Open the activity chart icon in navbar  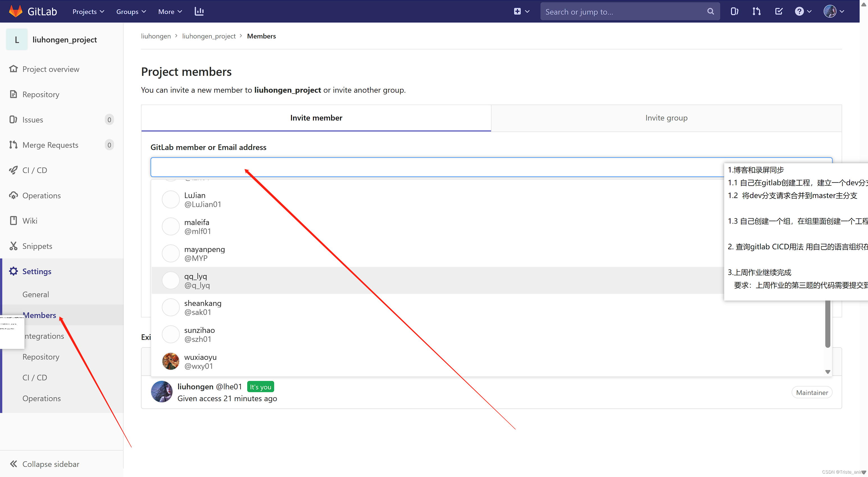tap(199, 12)
